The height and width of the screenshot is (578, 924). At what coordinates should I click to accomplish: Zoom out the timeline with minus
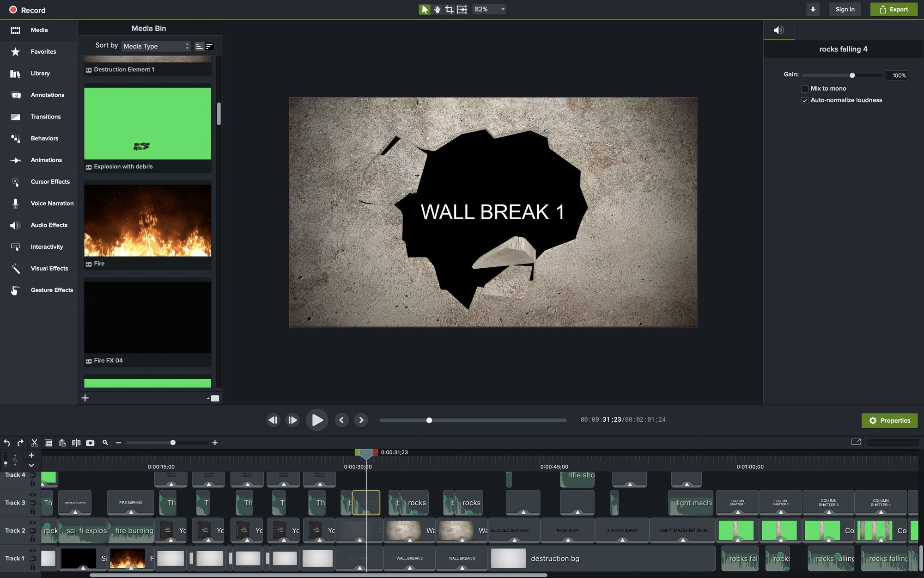point(118,443)
